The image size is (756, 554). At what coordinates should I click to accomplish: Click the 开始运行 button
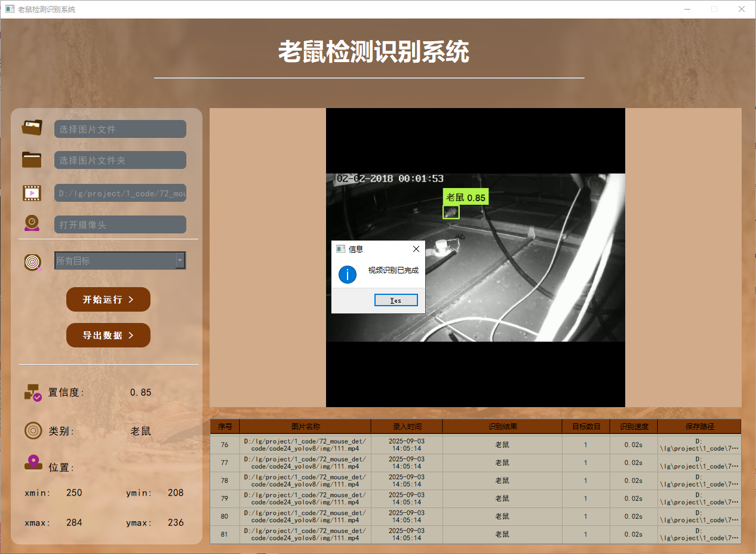point(108,299)
